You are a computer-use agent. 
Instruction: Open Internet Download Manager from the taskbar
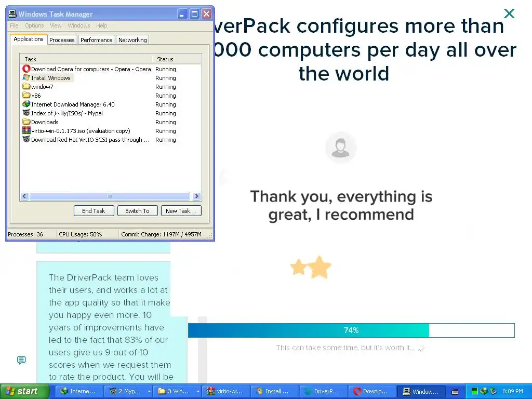click(x=78, y=391)
